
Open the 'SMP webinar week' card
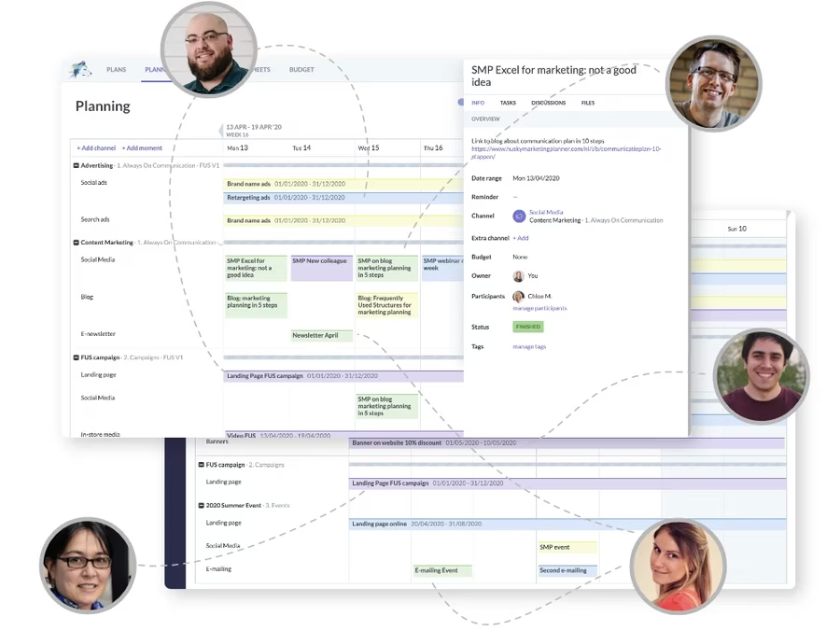click(x=442, y=268)
